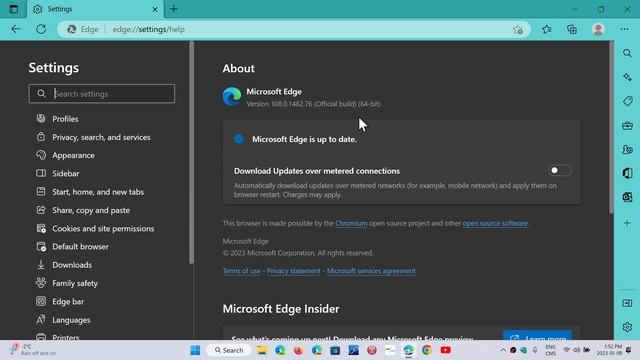This screenshot has width=640, height=360.
Task: Open sidebar Discover sparkle icon
Action: 627,77
